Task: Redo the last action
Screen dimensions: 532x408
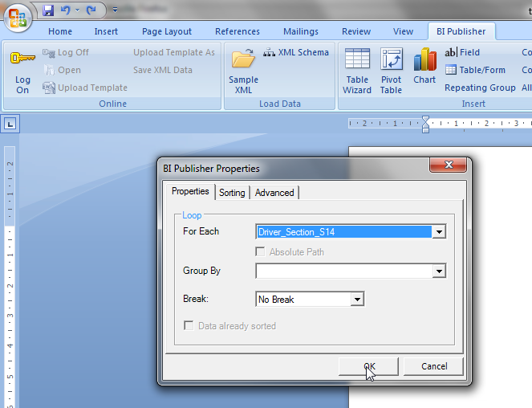Action: 91,10
